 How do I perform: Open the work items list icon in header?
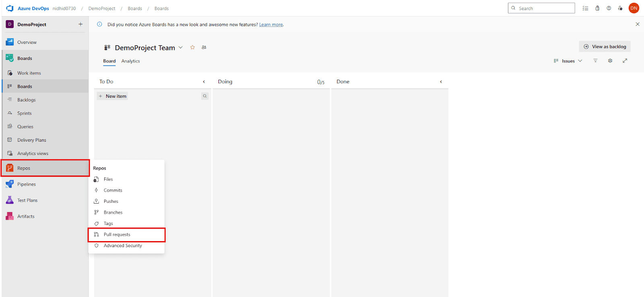click(x=585, y=8)
